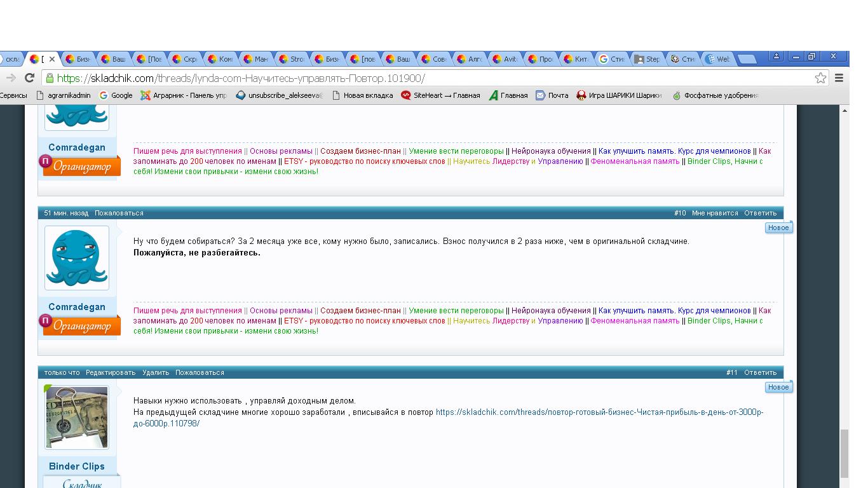The image size is (868, 488).
Task: Click Удалить on post #11
Action: 156,372
